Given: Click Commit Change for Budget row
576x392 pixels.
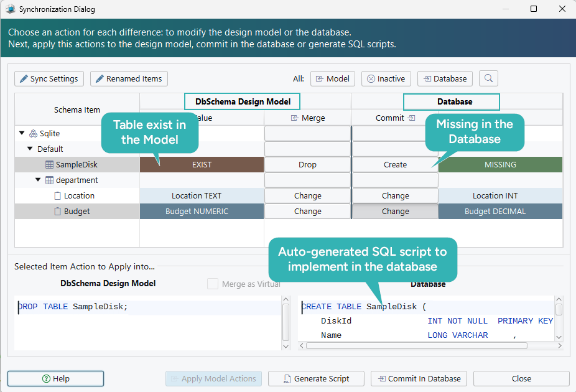Looking at the screenshot, I should point(395,212).
